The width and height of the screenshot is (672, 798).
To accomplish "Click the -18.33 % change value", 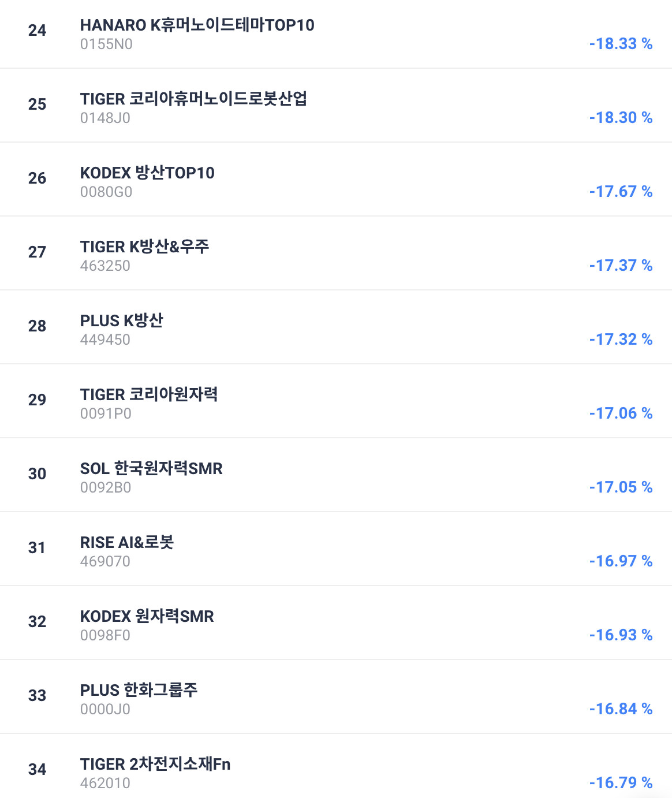I will (621, 44).
